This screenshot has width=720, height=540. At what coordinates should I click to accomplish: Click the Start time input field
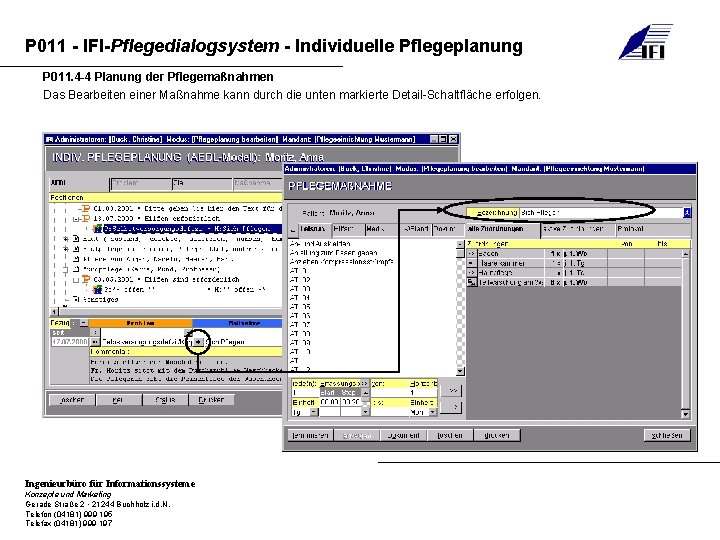(330, 402)
